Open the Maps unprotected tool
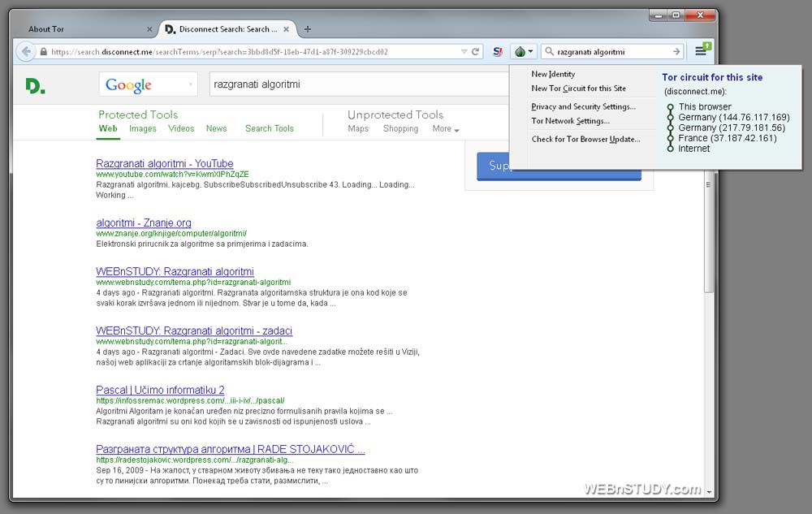The height and width of the screenshot is (514, 812). [358, 128]
